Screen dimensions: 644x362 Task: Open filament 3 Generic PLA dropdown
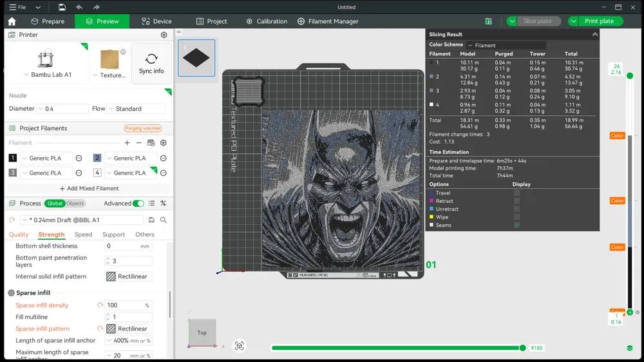point(46,173)
